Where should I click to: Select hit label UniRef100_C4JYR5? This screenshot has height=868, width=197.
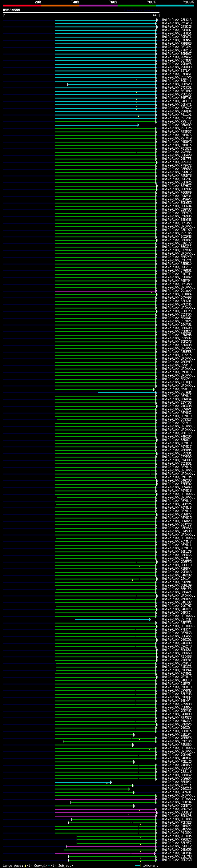pos(176,504)
